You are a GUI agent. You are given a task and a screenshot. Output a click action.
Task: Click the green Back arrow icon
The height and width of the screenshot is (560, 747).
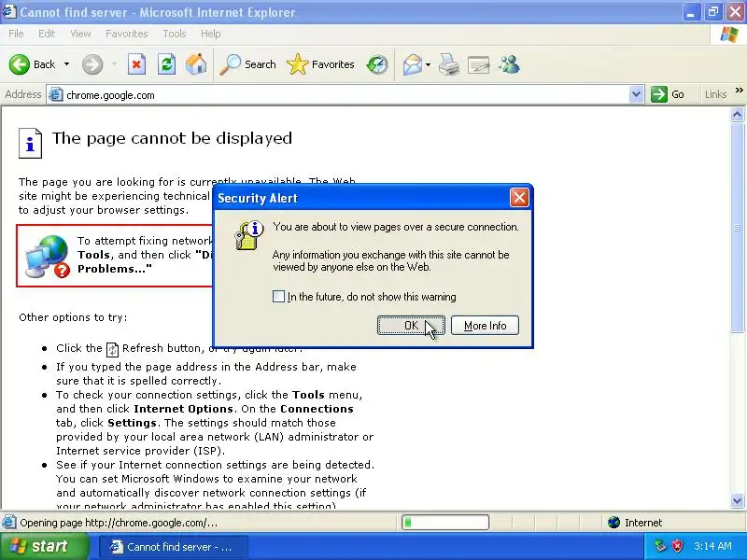pos(20,64)
